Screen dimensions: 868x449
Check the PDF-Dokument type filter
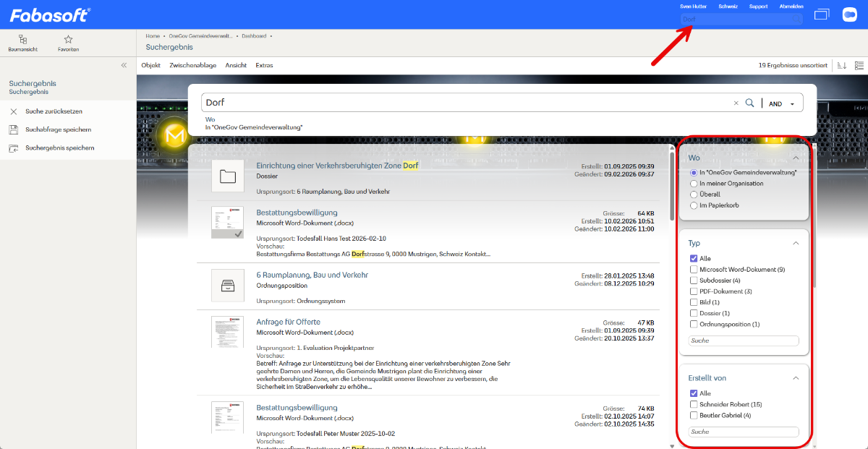[x=694, y=291]
